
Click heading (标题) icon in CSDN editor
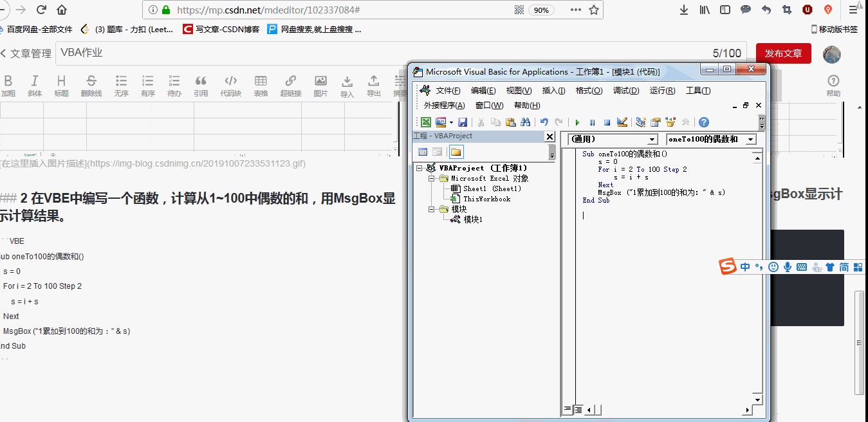[x=61, y=86]
